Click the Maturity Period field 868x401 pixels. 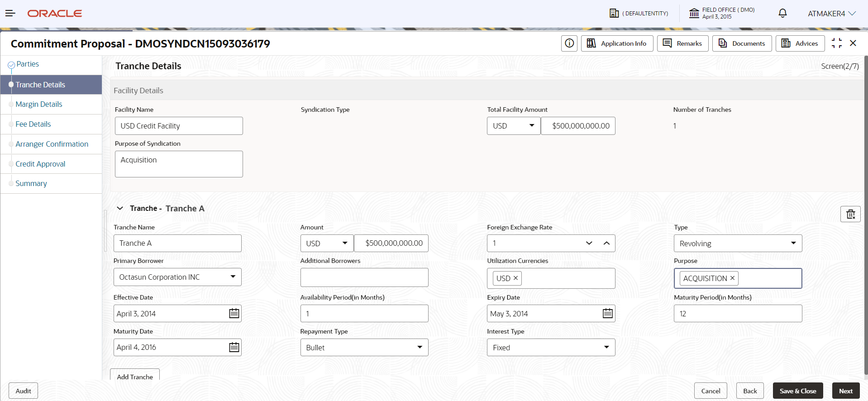[x=738, y=313]
